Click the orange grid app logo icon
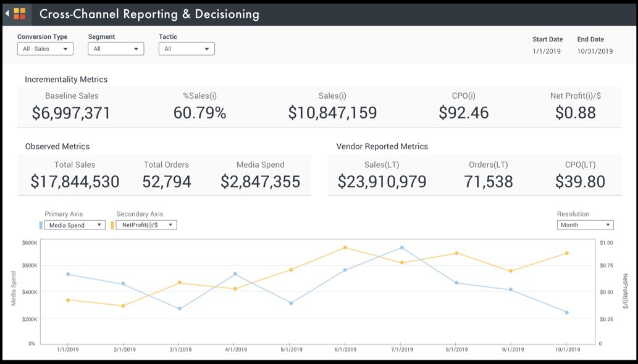Image resolution: width=638 pixels, height=364 pixels. (x=20, y=14)
